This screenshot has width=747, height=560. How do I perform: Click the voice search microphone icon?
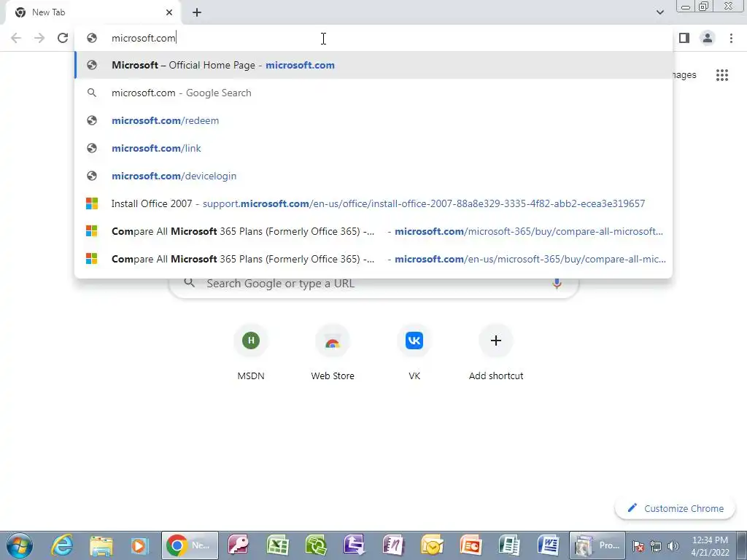pos(557,284)
